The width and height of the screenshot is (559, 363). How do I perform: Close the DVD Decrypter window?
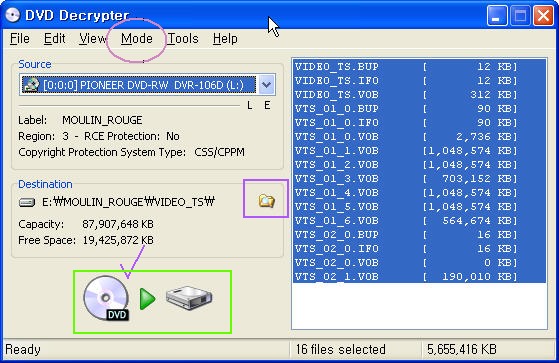pyautogui.click(x=543, y=16)
